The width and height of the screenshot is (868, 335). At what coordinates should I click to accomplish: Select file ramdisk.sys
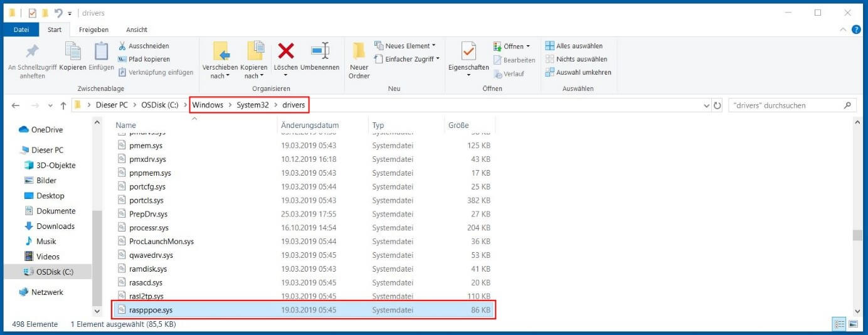click(303, 269)
